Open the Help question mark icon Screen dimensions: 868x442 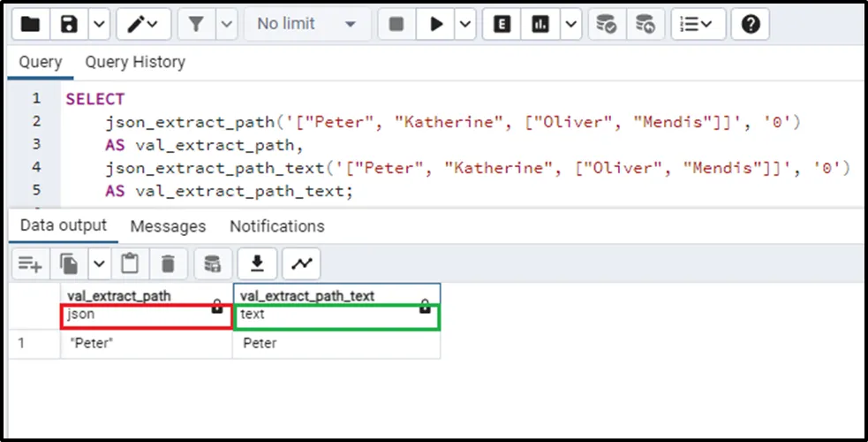pyautogui.click(x=751, y=25)
